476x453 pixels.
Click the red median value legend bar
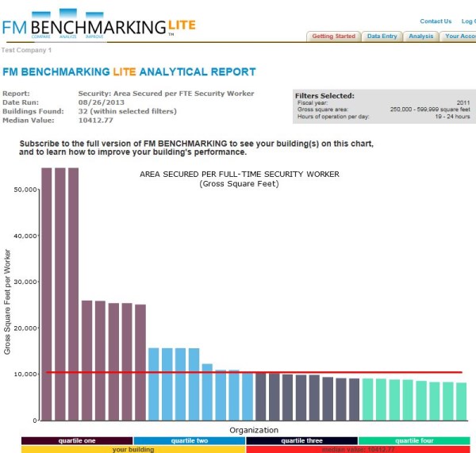tap(359, 449)
